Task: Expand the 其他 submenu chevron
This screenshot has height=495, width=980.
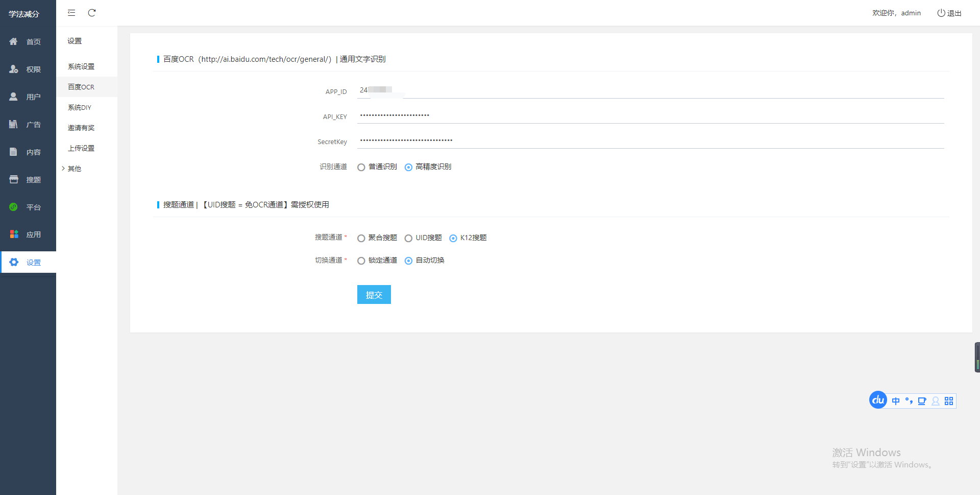Action: point(63,169)
